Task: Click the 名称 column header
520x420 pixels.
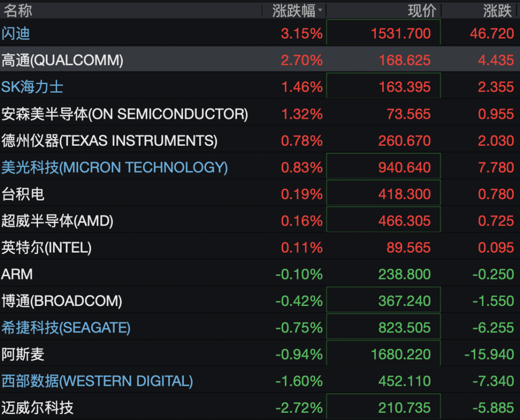Action: (x=18, y=11)
